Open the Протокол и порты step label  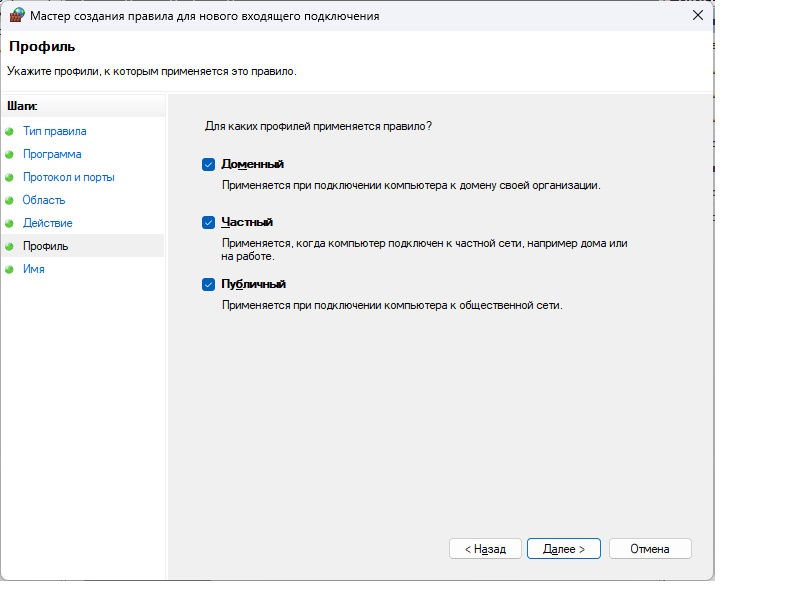click(68, 177)
